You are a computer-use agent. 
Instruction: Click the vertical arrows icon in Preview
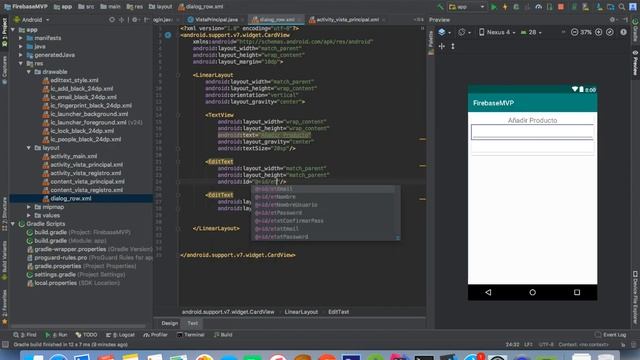(x=453, y=47)
